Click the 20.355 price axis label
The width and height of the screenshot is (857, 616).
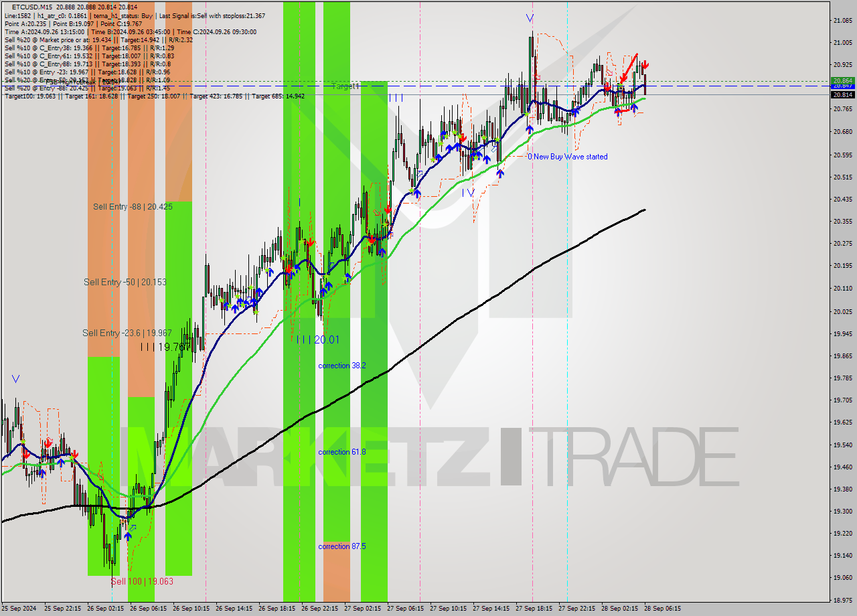(x=843, y=221)
